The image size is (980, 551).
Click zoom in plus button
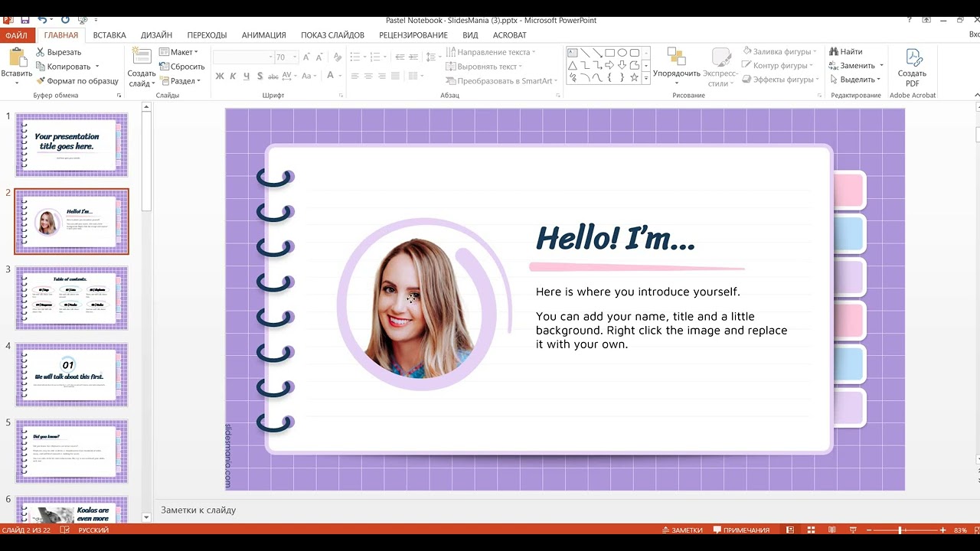944,530
